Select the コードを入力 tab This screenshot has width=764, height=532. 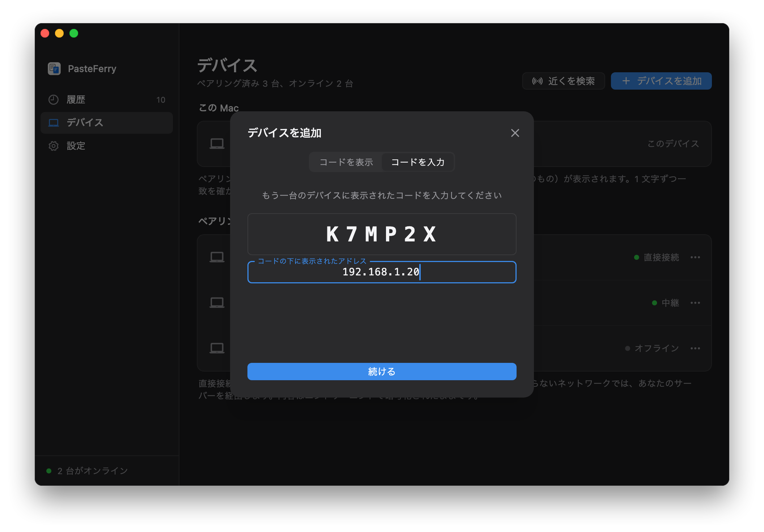coord(418,162)
